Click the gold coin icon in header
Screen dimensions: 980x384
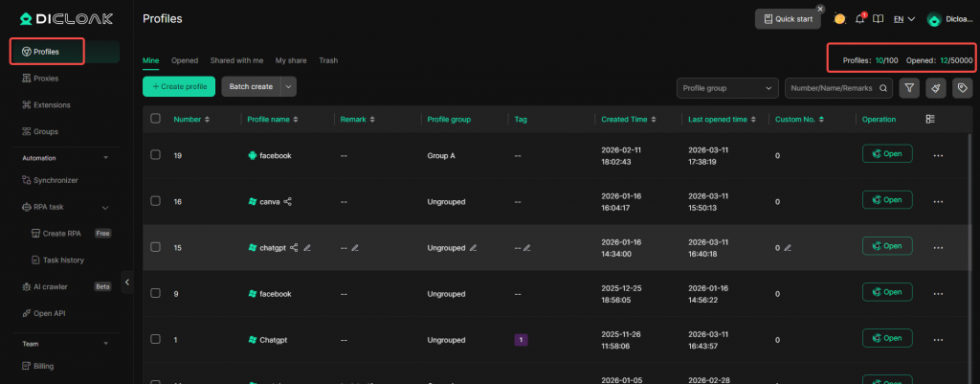tap(839, 19)
